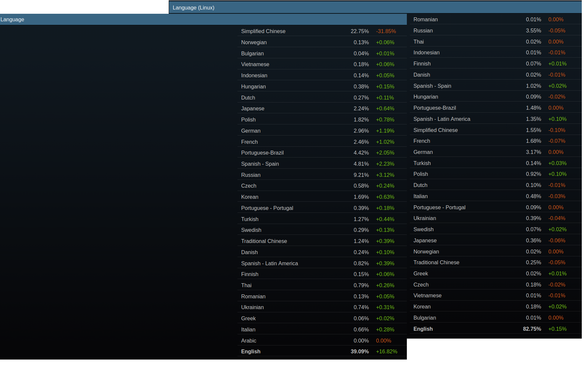
Task: Click "Italian" in the 0.66% row
Action: (x=248, y=329)
